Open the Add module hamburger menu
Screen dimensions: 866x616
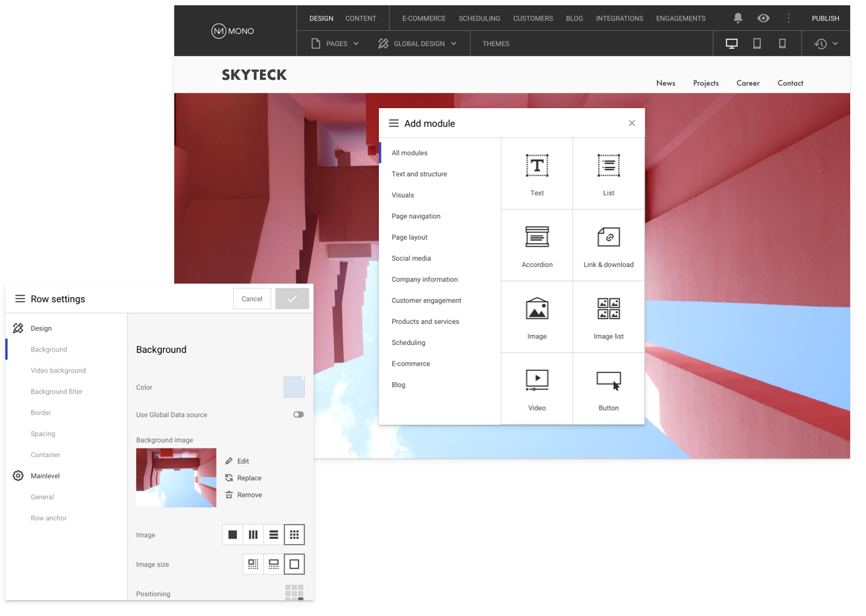(393, 123)
